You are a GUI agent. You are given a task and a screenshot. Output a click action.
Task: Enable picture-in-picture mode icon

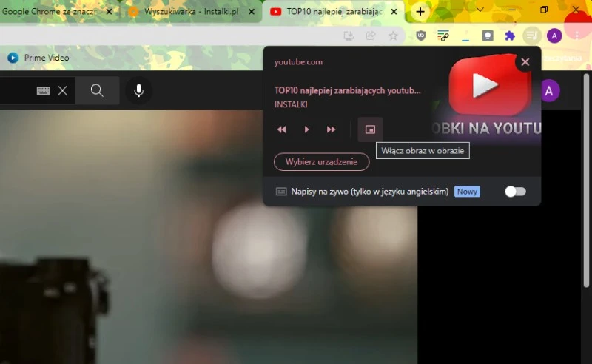(x=371, y=129)
